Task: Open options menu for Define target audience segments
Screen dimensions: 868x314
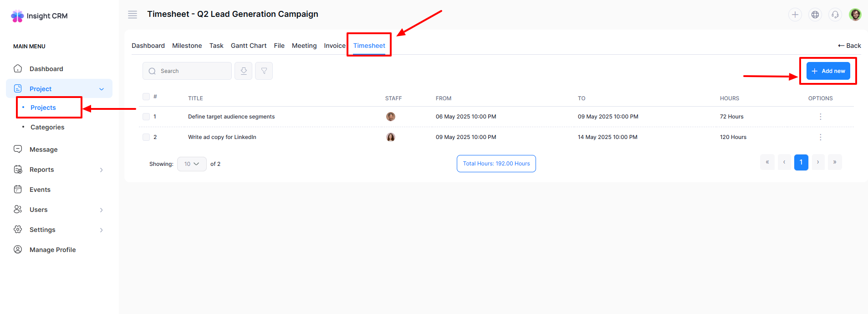Action: point(820,117)
